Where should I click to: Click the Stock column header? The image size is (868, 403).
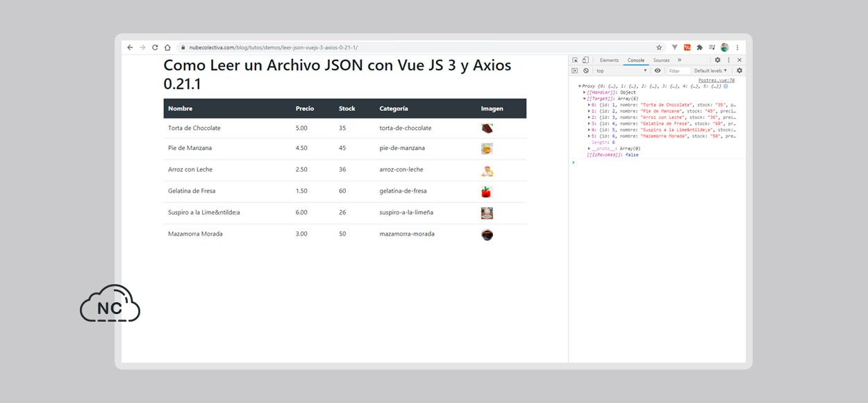[x=347, y=108]
